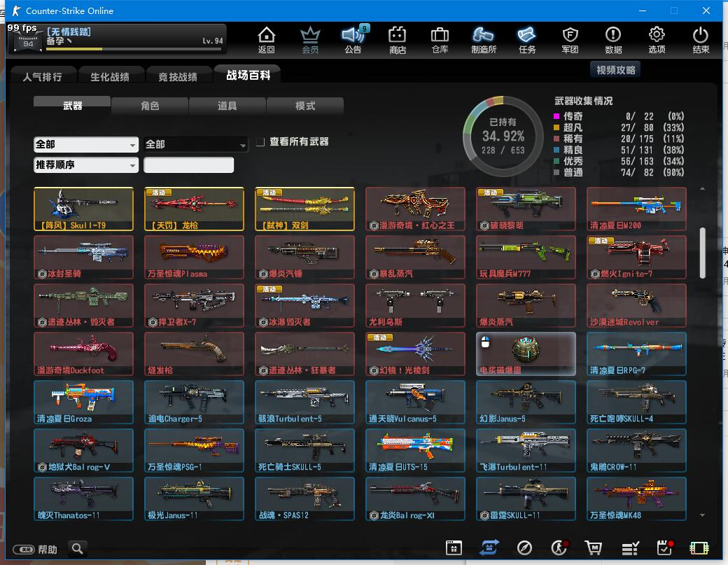Click the scrollbar down arrow

pyautogui.click(x=703, y=515)
